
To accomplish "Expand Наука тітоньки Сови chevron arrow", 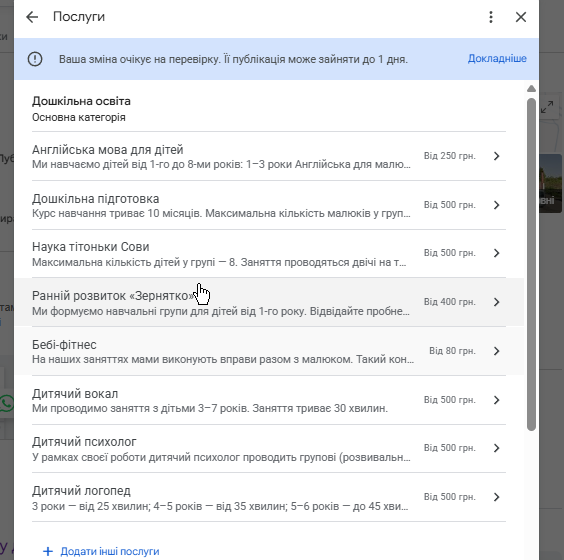I will tap(496, 253).
